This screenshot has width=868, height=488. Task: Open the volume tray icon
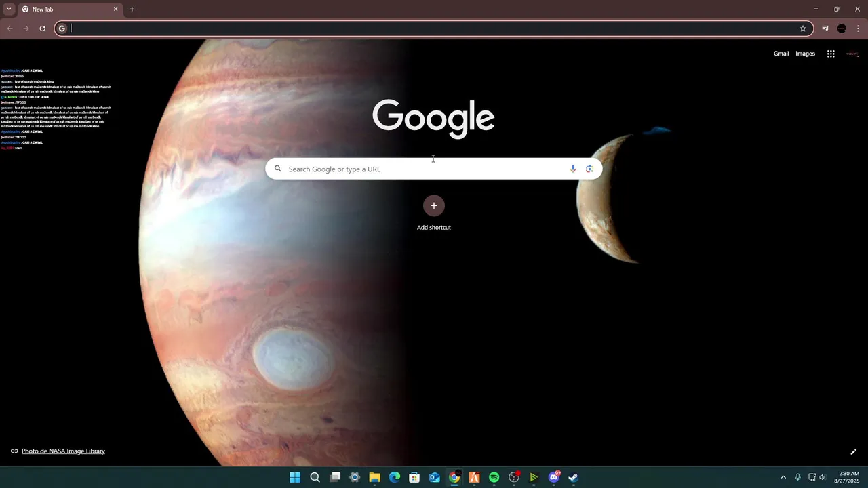click(823, 477)
